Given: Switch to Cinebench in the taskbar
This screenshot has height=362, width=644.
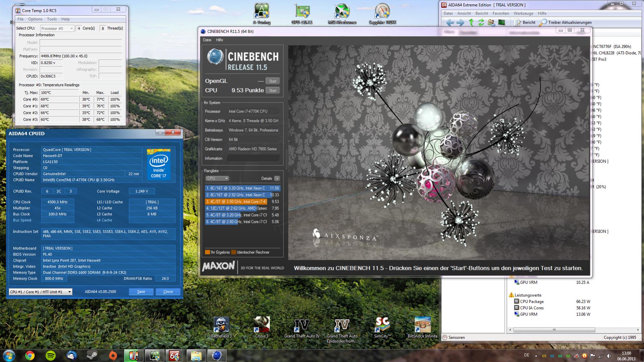Looking at the screenshot, I should click(x=217, y=355).
